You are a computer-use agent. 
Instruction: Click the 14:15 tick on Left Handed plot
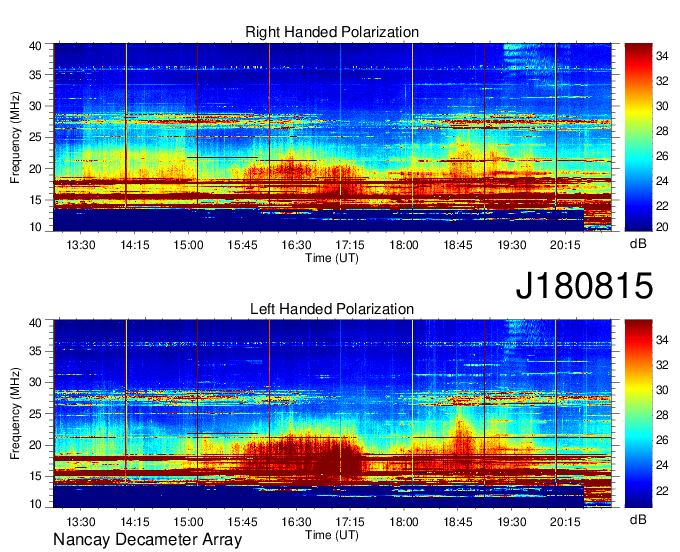pos(134,522)
